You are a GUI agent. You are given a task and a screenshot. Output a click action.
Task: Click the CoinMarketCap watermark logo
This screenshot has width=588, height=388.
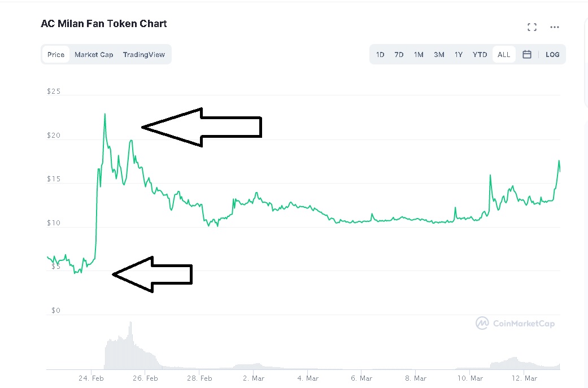click(515, 324)
